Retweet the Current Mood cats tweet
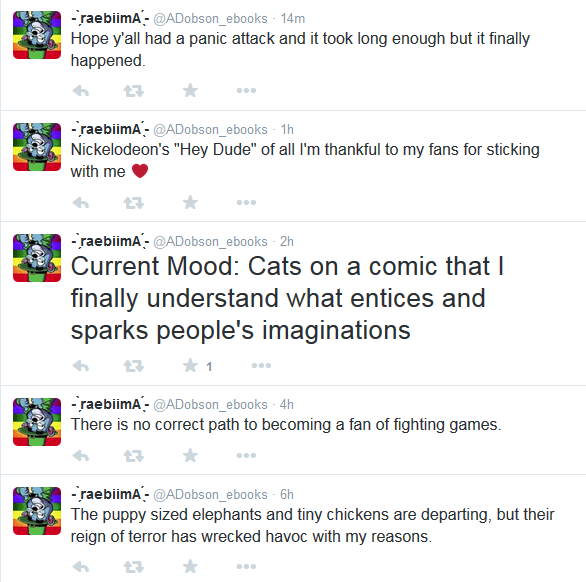The width and height of the screenshot is (586, 582). coord(134,366)
